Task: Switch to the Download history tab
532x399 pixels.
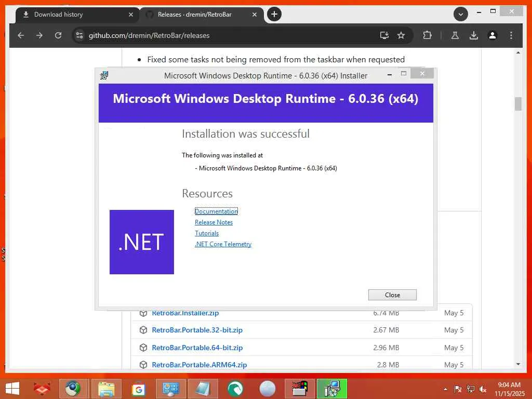Action: click(77, 15)
